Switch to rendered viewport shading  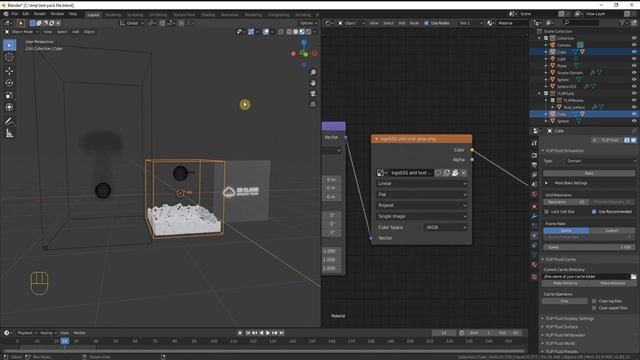point(309,31)
